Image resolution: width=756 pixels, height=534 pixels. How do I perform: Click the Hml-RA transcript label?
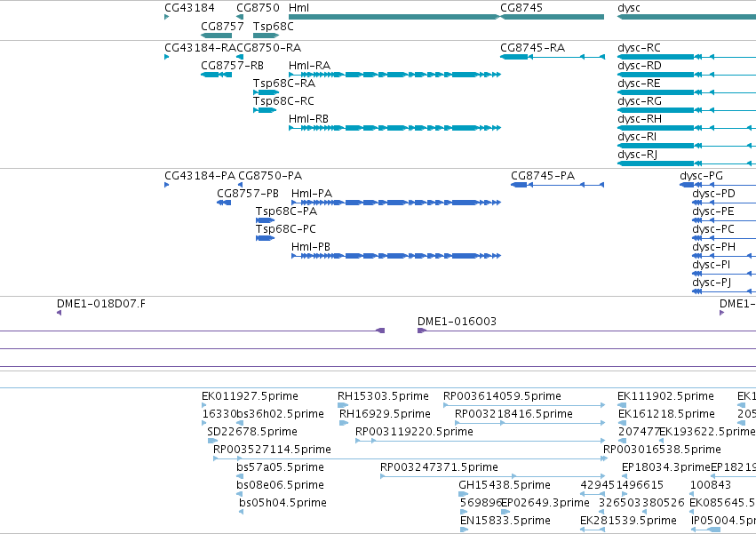pyautogui.click(x=309, y=65)
